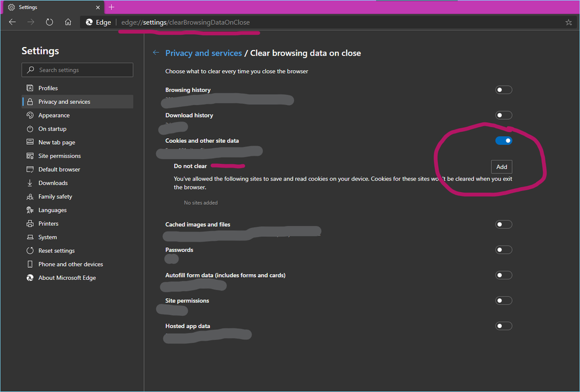This screenshot has height=392, width=580.
Task: Select the Settings browser tab
Action: click(x=52, y=7)
